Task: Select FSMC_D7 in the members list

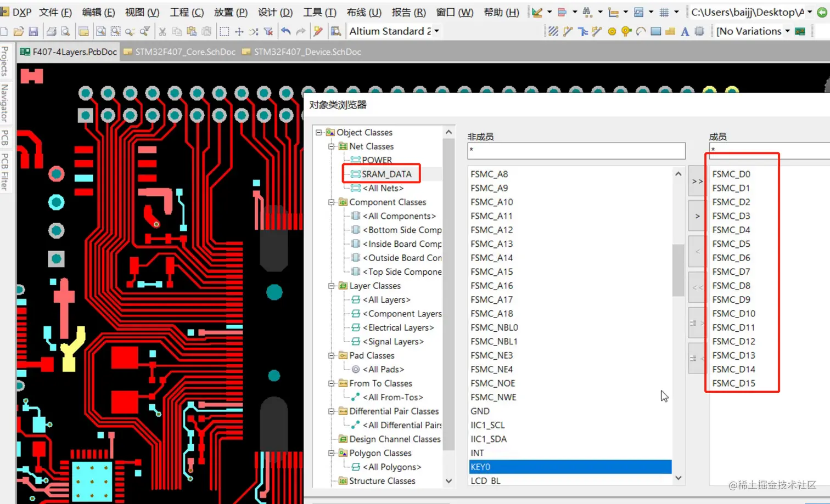Action: click(731, 271)
